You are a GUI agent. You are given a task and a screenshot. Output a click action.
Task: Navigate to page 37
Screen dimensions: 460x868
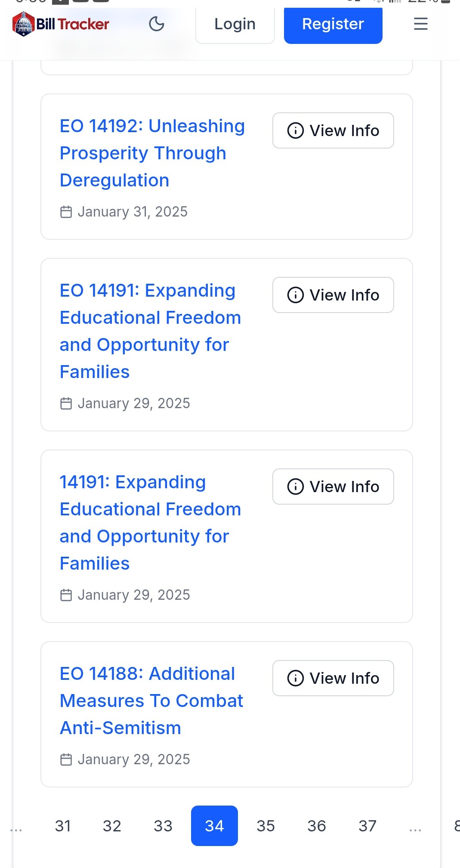367,826
